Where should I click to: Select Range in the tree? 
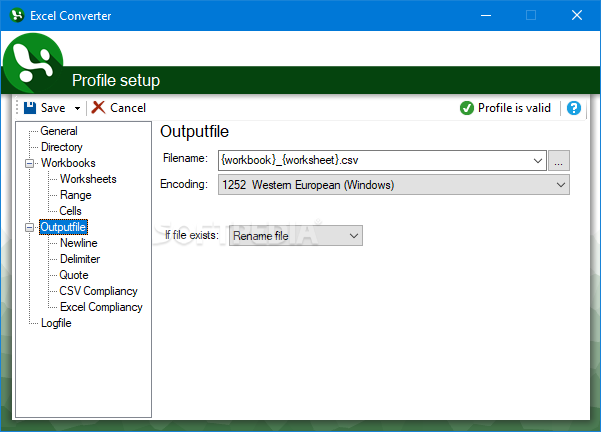click(x=76, y=195)
